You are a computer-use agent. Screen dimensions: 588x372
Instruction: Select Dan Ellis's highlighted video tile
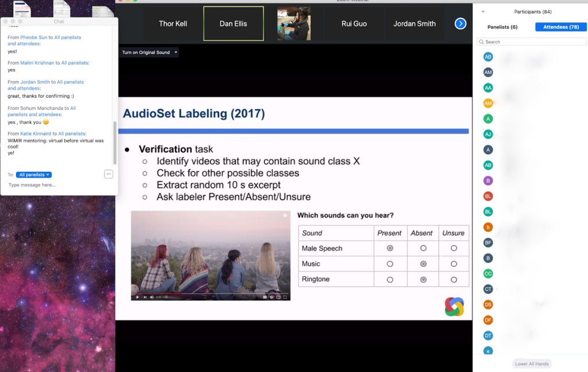(x=233, y=24)
